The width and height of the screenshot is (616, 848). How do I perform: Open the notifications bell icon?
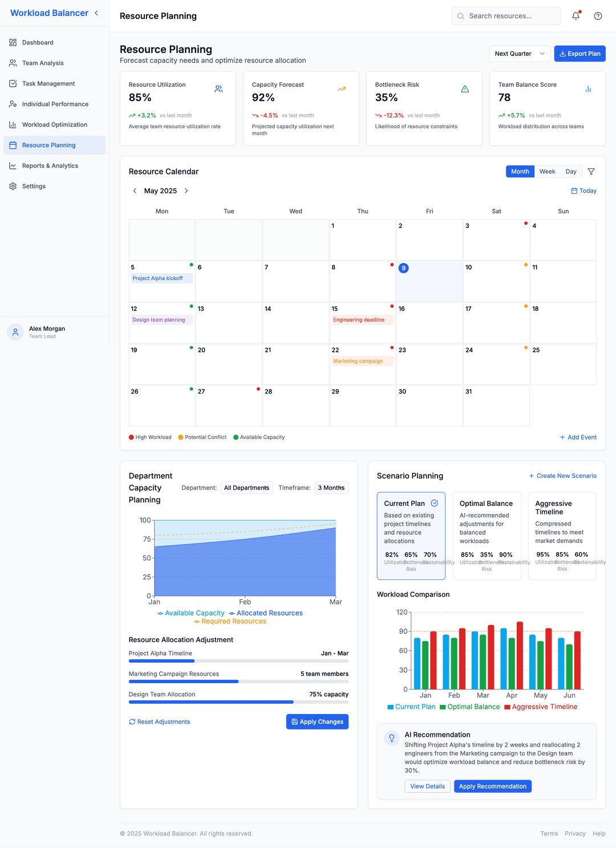576,15
